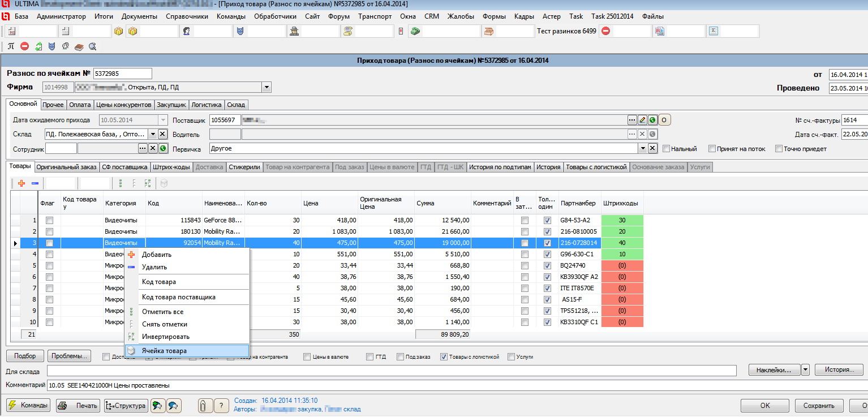Clear the Склад field with X button
Image resolution: width=868 pixels, height=417 pixels.
(x=162, y=134)
